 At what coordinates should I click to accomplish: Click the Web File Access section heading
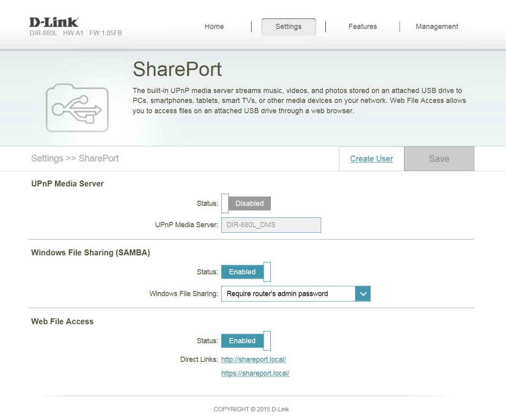coord(62,322)
